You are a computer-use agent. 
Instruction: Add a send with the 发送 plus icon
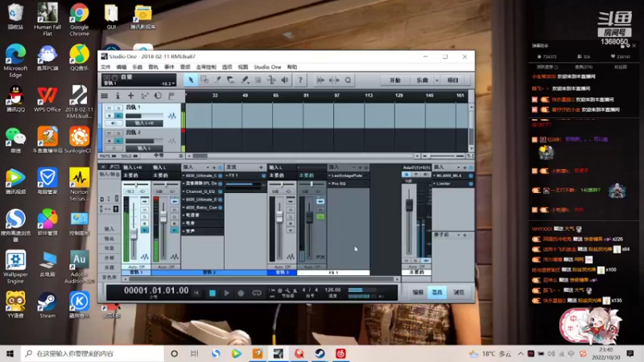coord(261,167)
